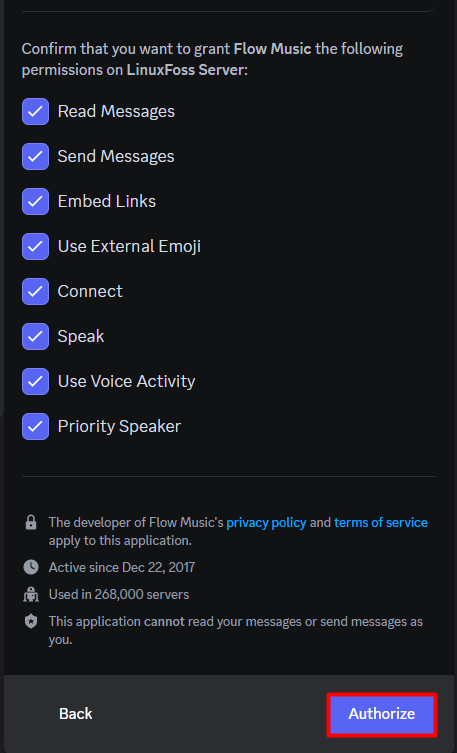
Task: Toggle the Send Messages checkbox
Action: tap(35, 157)
